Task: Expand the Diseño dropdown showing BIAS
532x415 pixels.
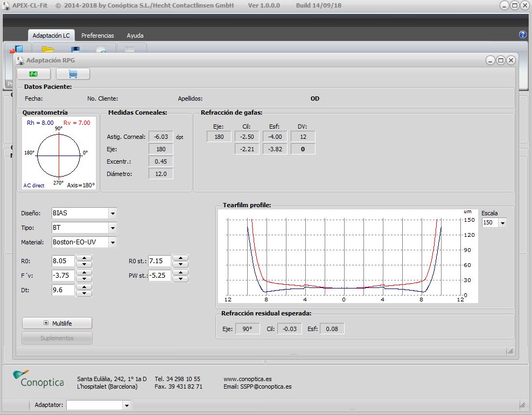Action: [113, 213]
